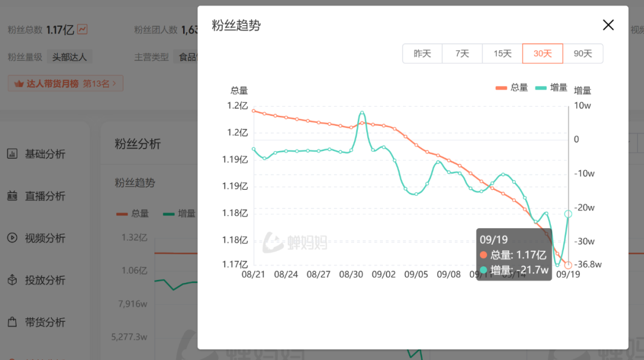Image resolution: width=644 pixels, height=360 pixels.
Task: Choose the 15天 time range
Action: click(x=502, y=54)
